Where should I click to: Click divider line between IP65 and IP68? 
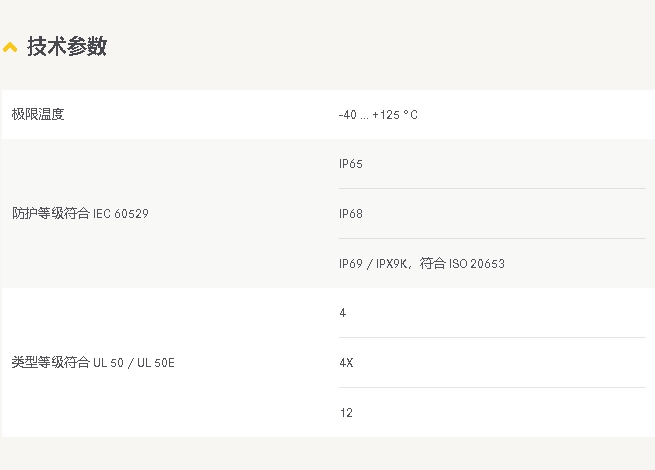(x=492, y=188)
